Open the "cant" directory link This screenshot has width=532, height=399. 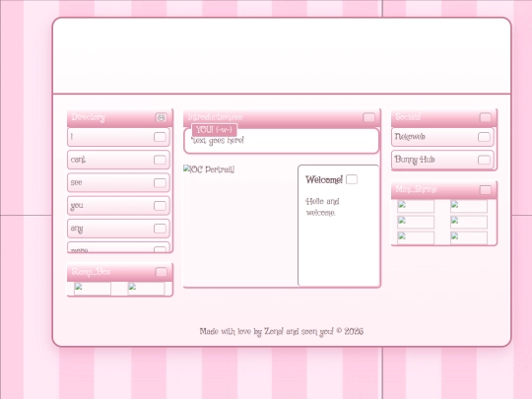(x=118, y=160)
